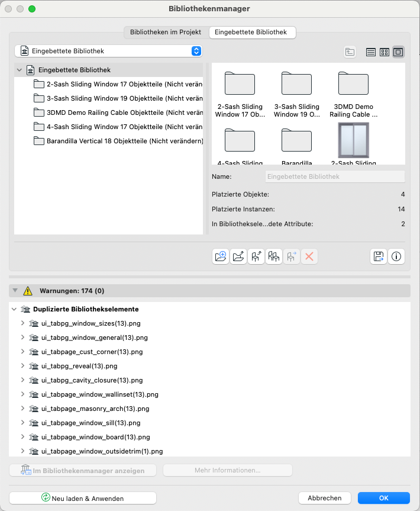The width and height of the screenshot is (420, 511).
Task: Switch to large icons view
Action: pos(398,52)
